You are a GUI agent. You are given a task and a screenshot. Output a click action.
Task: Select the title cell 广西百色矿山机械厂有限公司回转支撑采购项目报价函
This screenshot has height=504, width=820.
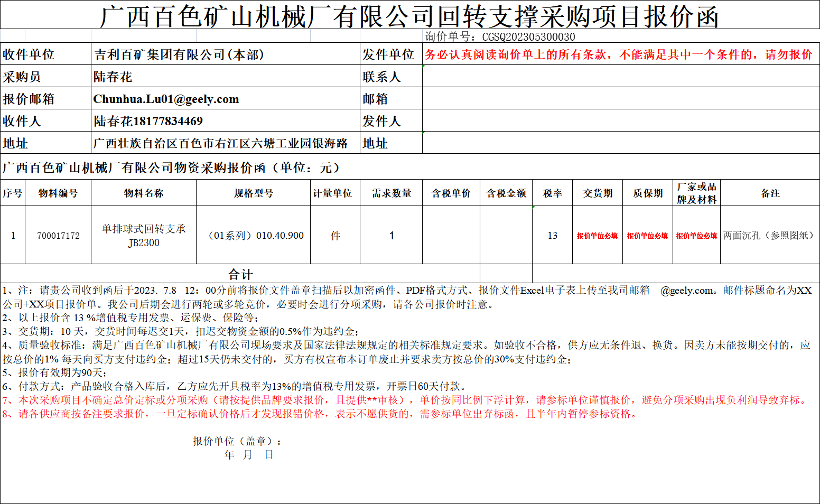click(x=409, y=16)
